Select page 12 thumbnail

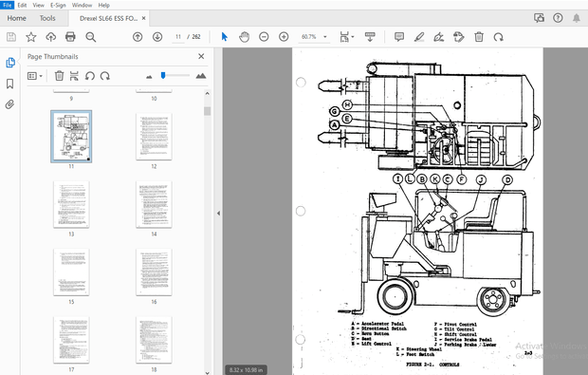(154, 137)
